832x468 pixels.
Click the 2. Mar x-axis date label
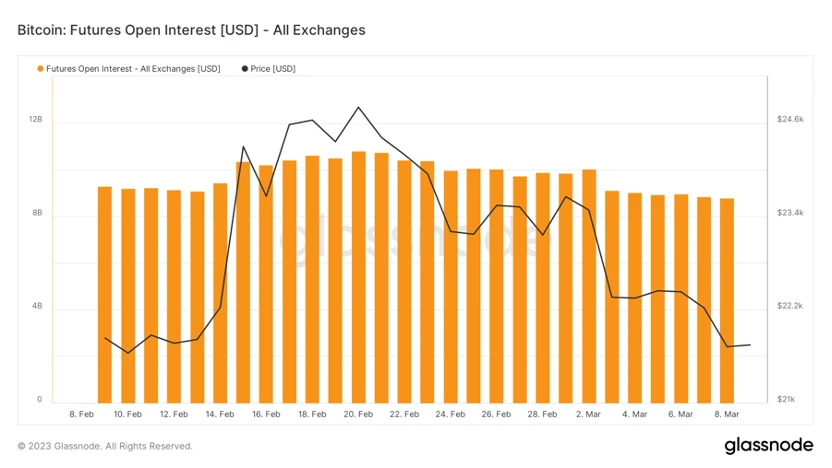tap(588, 414)
